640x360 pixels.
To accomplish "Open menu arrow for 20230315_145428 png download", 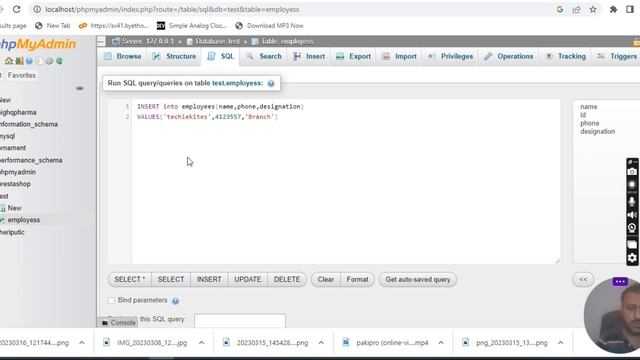I will click(321, 343).
